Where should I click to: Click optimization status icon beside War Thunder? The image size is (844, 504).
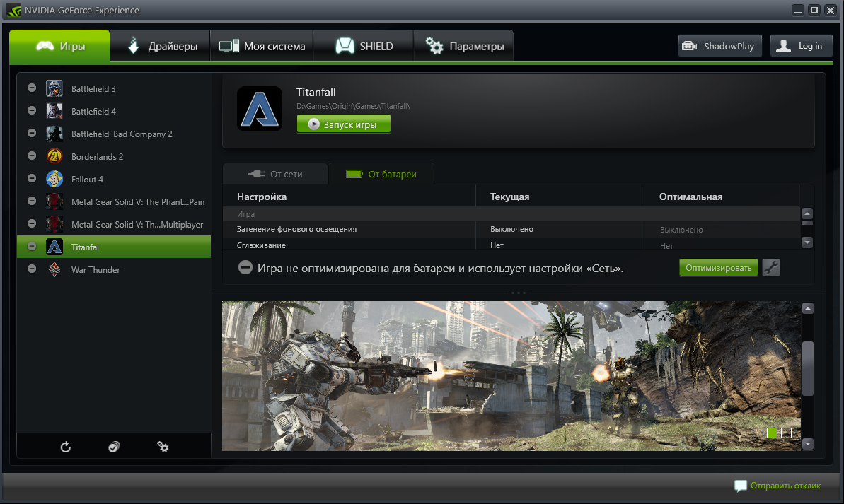coord(32,269)
